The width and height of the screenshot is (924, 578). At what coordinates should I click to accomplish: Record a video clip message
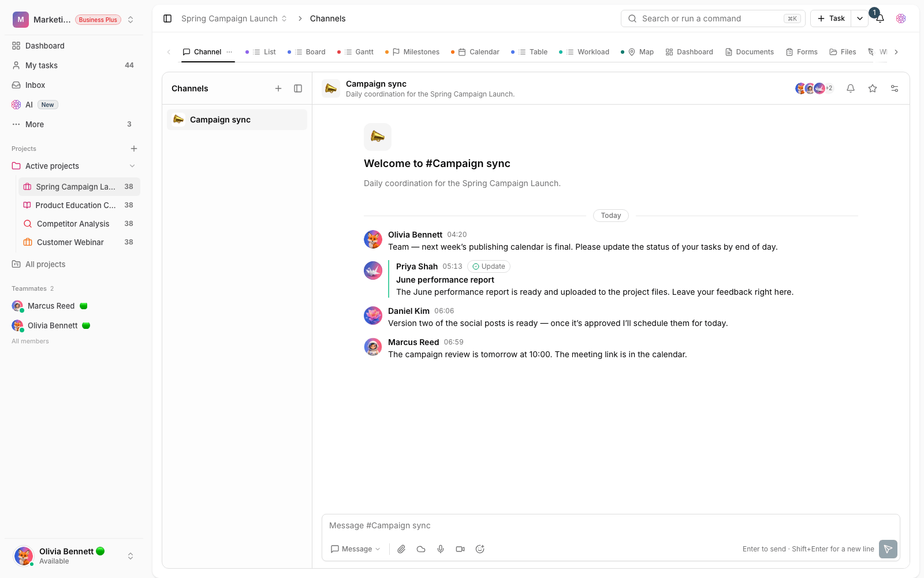(x=460, y=549)
